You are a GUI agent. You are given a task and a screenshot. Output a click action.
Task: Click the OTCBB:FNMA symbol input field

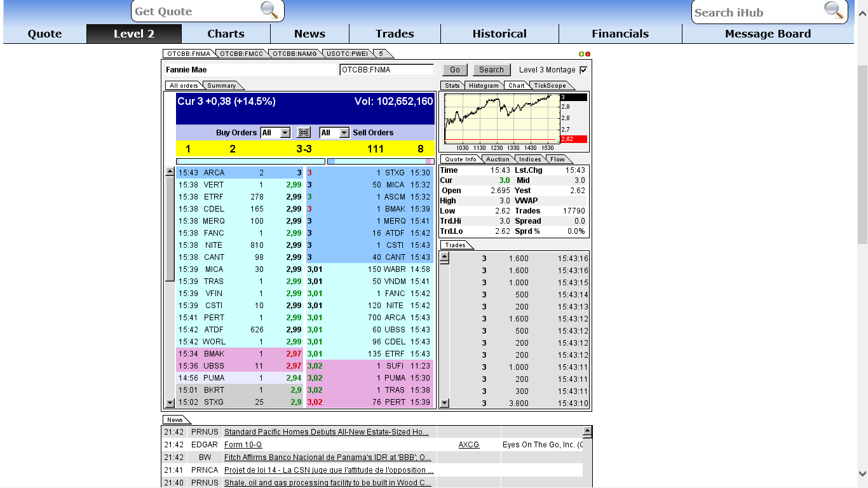[386, 70]
